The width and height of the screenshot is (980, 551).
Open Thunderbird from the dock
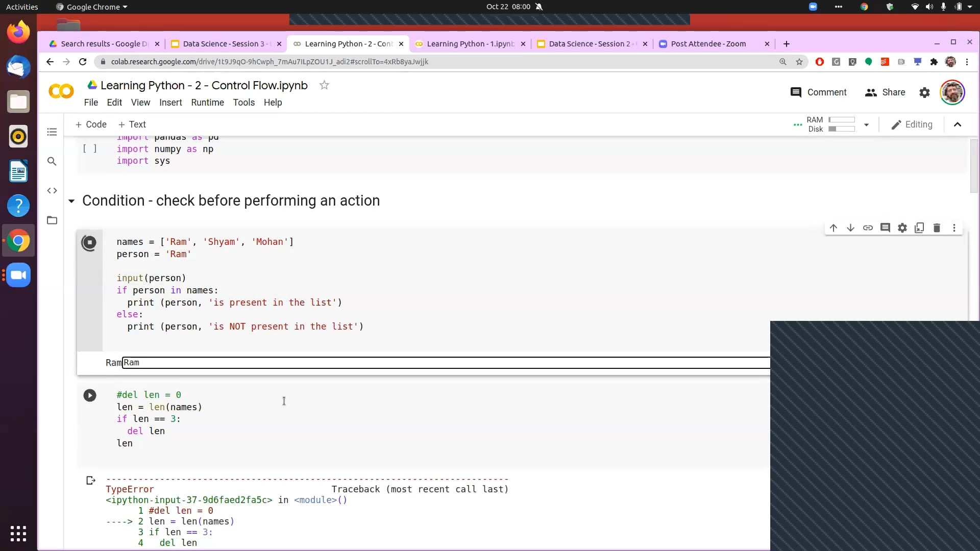pyautogui.click(x=18, y=67)
